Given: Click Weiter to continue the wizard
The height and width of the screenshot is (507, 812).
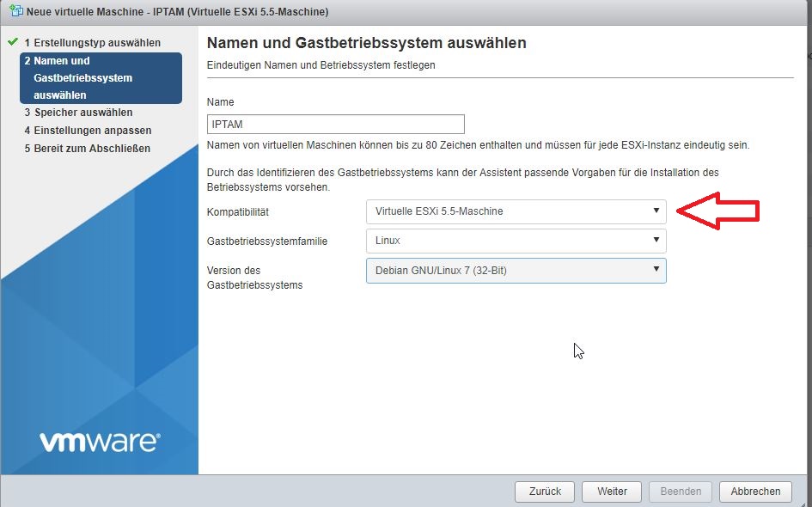Looking at the screenshot, I should pyautogui.click(x=612, y=492).
